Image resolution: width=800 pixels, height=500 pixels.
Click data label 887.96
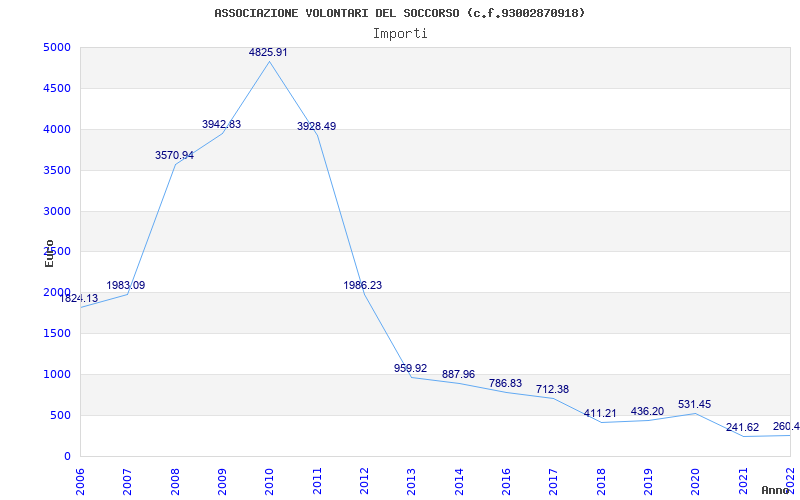[x=458, y=374]
